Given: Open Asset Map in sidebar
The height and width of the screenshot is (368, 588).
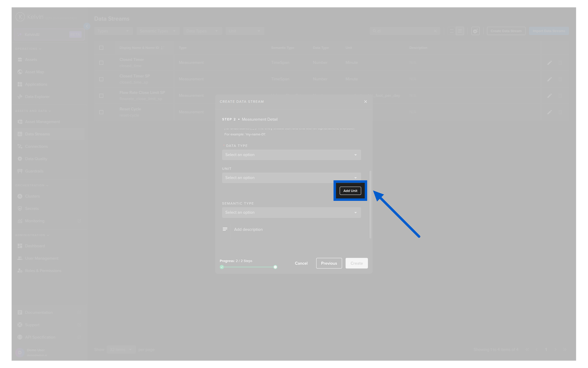Looking at the screenshot, I should point(34,72).
